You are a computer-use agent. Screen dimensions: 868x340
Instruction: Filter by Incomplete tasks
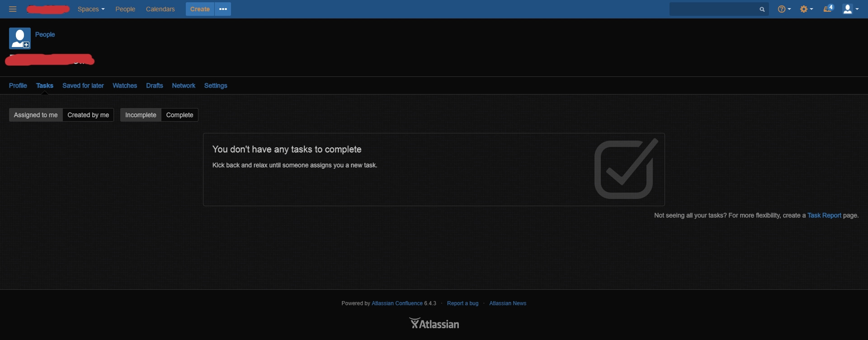tap(141, 115)
